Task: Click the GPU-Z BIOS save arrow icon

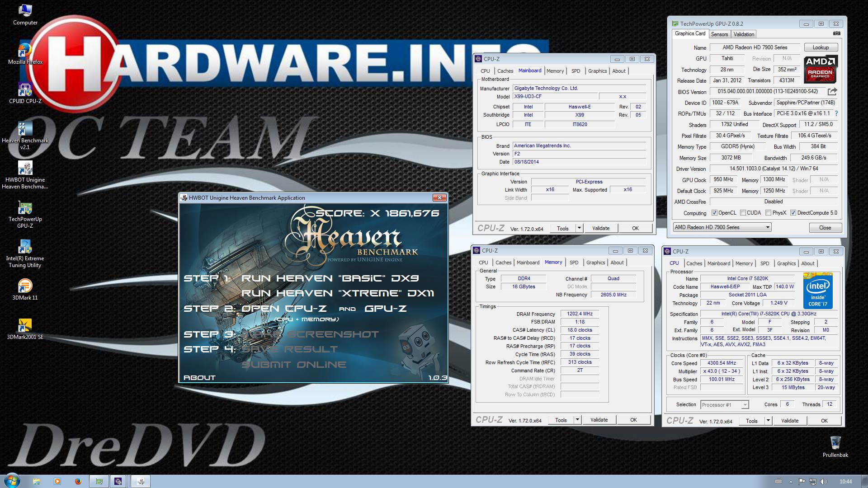Action: tap(832, 91)
